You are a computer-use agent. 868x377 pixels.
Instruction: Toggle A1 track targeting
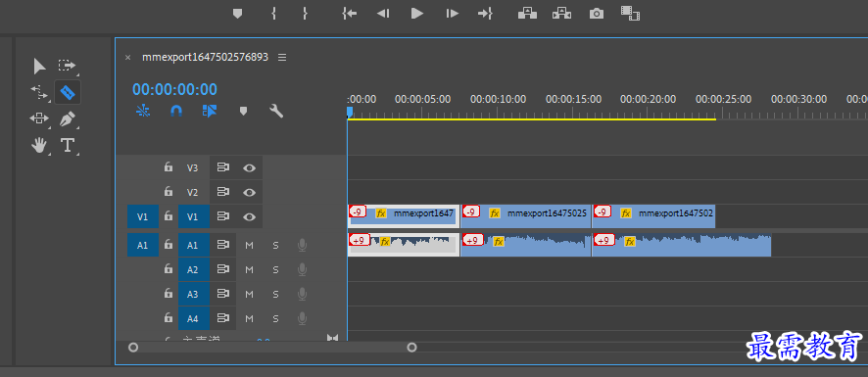click(x=194, y=245)
